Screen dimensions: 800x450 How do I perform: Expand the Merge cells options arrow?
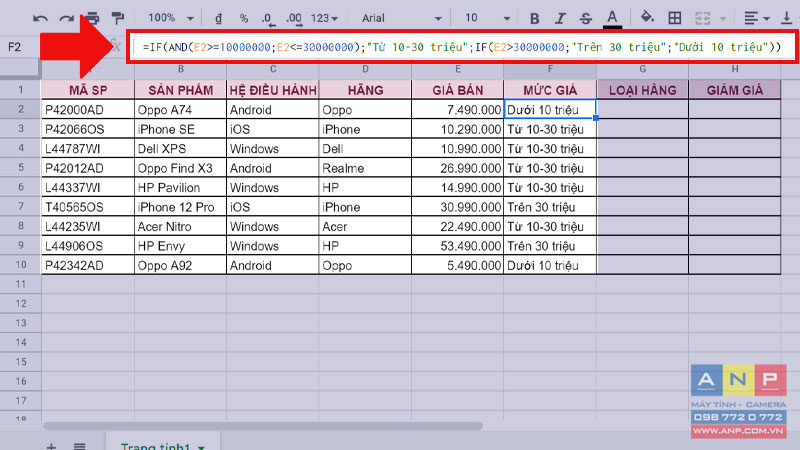coord(722,19)
